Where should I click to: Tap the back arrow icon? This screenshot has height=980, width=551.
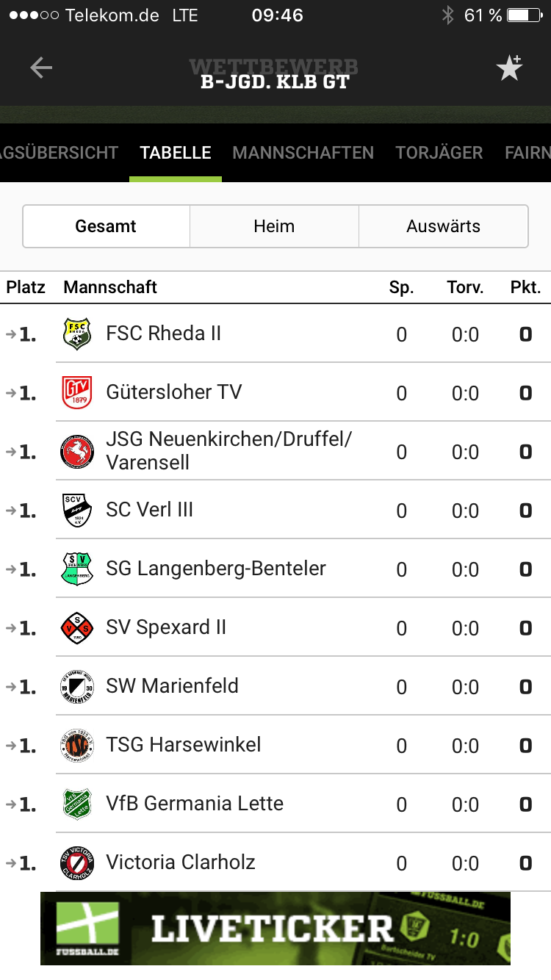point(41,68)
